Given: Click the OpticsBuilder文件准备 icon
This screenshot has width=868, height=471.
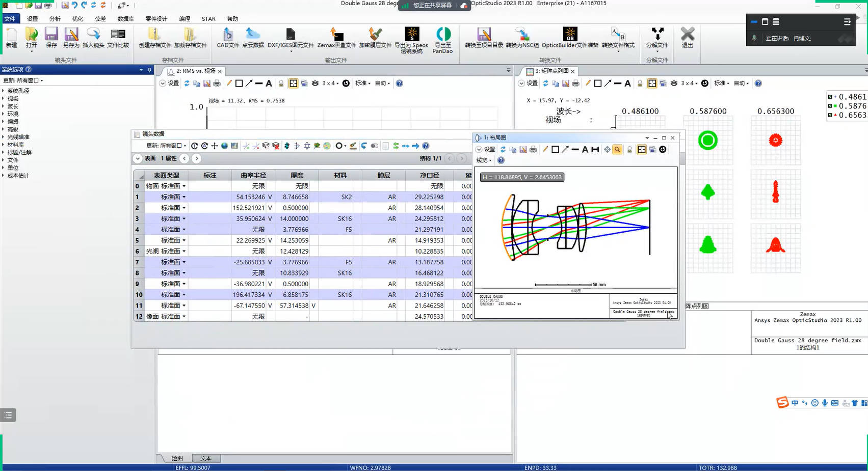Looking at the screenshot, I should pos(570,37).
